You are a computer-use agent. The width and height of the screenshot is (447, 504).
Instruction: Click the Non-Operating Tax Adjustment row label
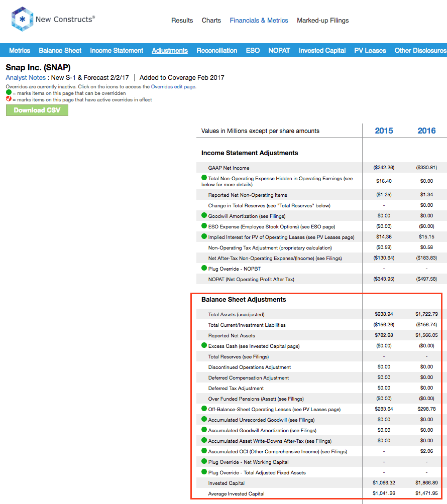(270, 248)
